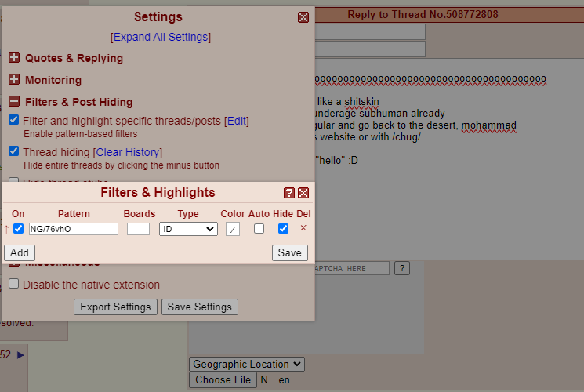Image resolution: width=584 pixels, height=392 pixels.
Task: Uncheck the Hide checkbox for the filter
Action: coord(283,228)
